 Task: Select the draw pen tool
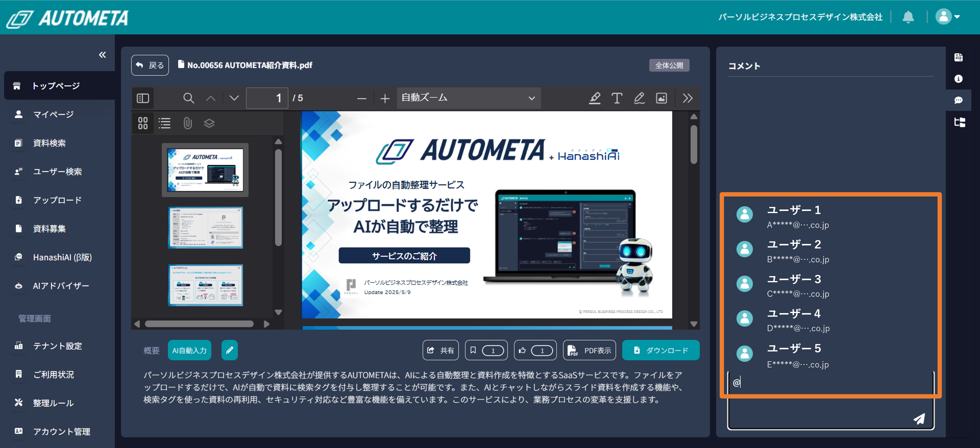pos(639,98)
